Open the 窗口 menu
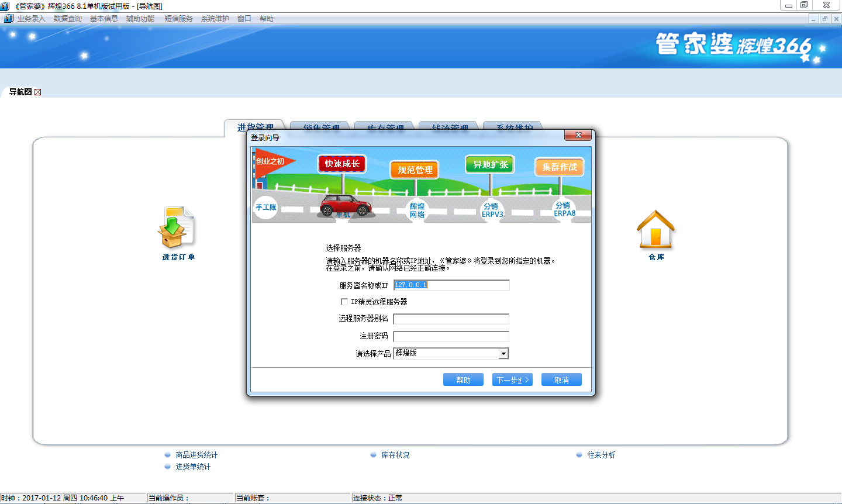 click(x=244, y=19)
